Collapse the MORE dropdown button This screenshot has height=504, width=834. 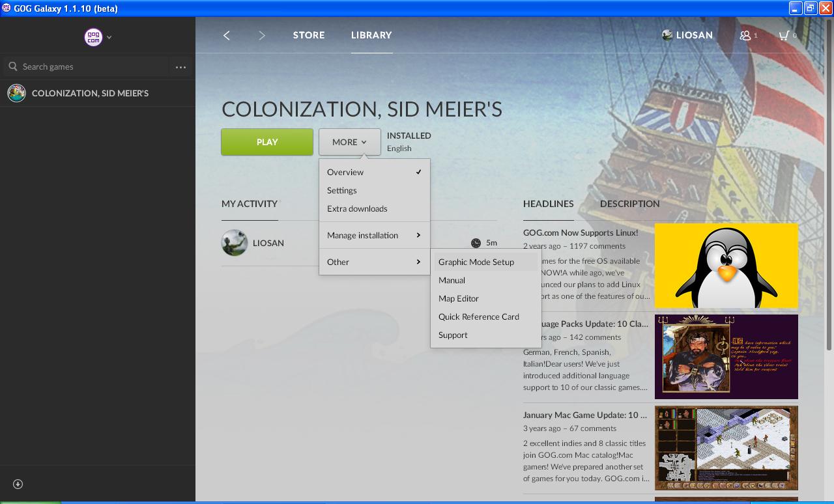pos(350,142)
